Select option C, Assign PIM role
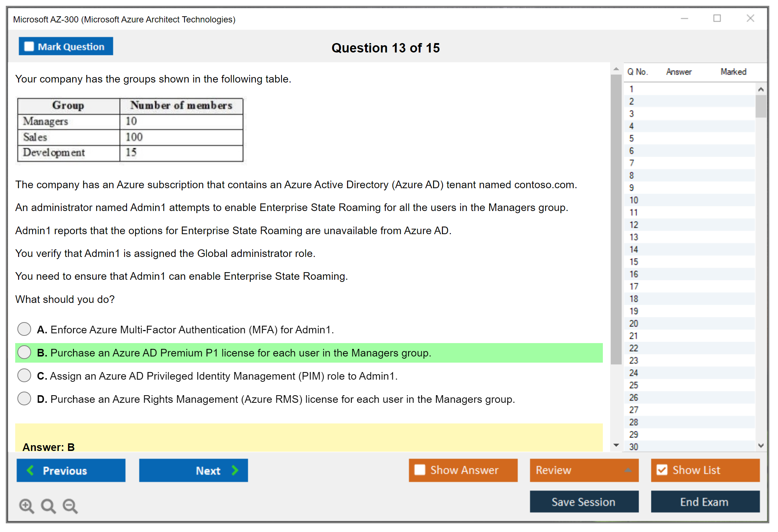The height and width of the screenshot is (532, 778). 24,376
